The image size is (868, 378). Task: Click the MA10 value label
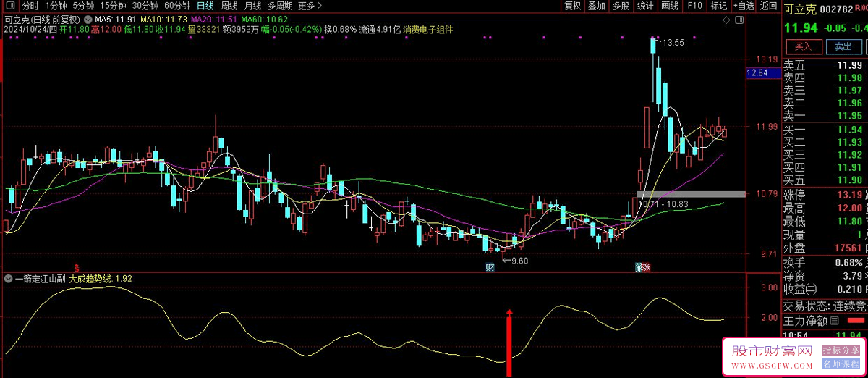[164, 19]
